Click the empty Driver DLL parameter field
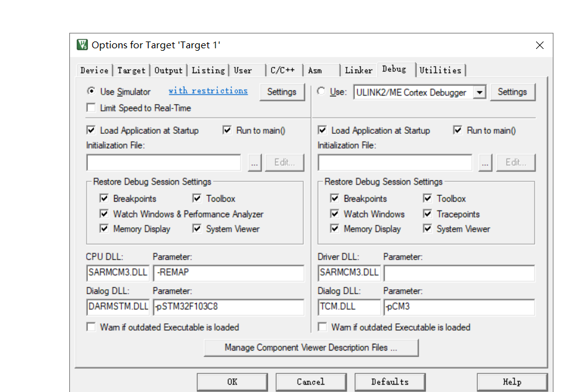The image size is (572, 392). 459,273
